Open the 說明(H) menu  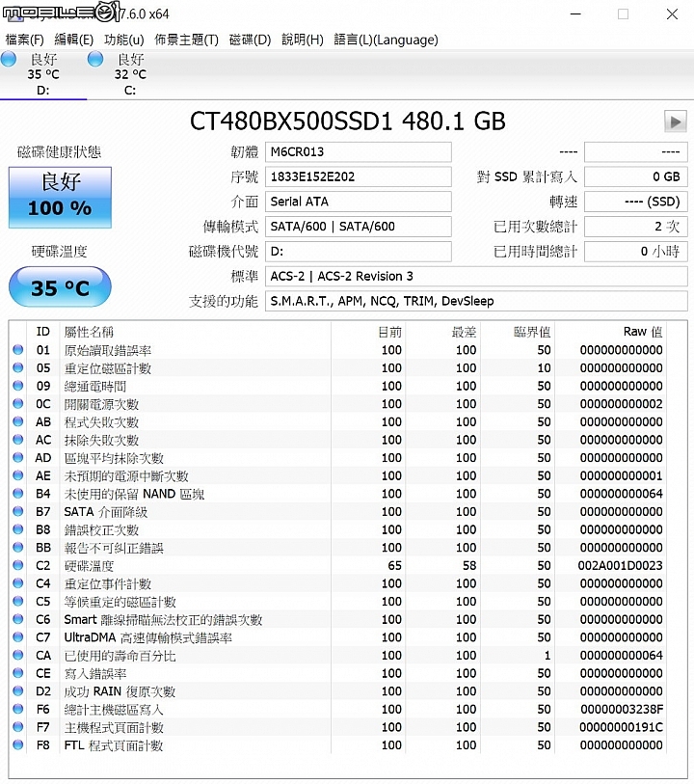(303, 40)
